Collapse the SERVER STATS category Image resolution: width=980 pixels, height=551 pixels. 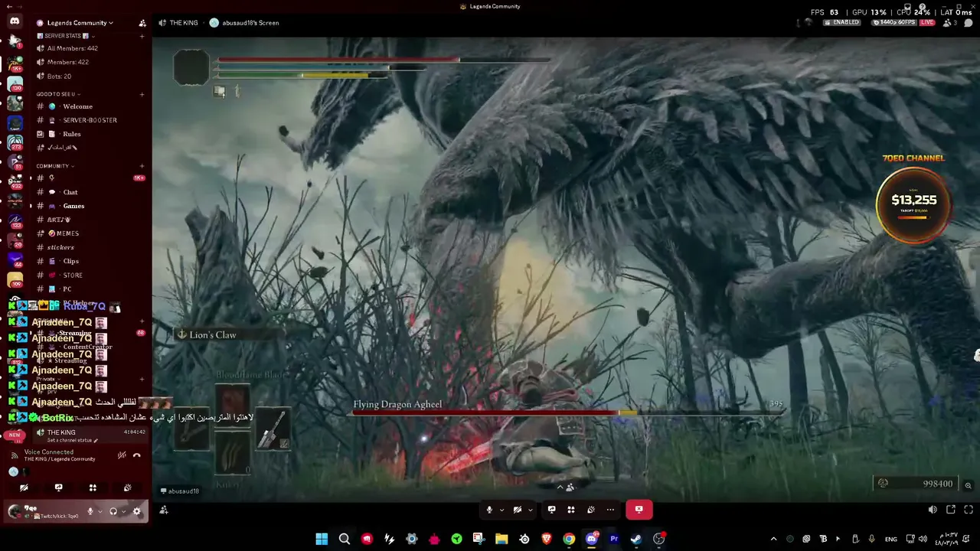pyautogui.click(x=65, y=36)
